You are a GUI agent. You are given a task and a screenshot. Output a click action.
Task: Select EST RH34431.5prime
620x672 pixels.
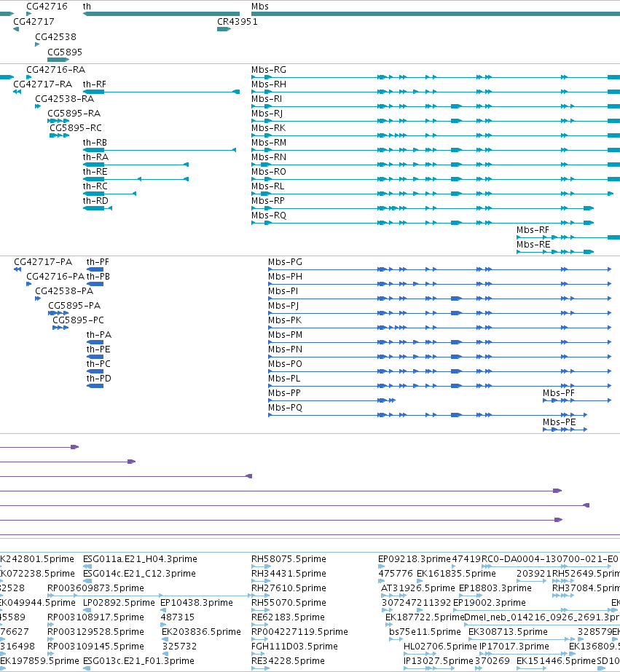coord(289,574)
